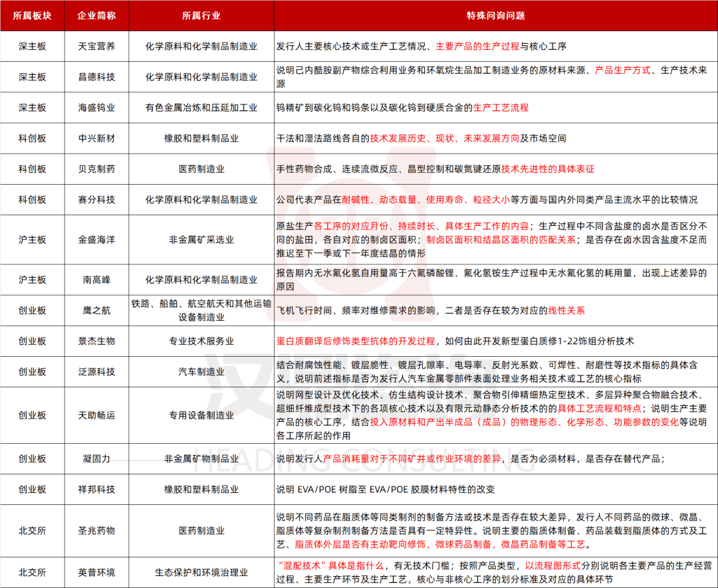Screen dimensions: 718x588
Task: Click 创业板 in the 天助畅运 row
Action: (x=32, y=415)
